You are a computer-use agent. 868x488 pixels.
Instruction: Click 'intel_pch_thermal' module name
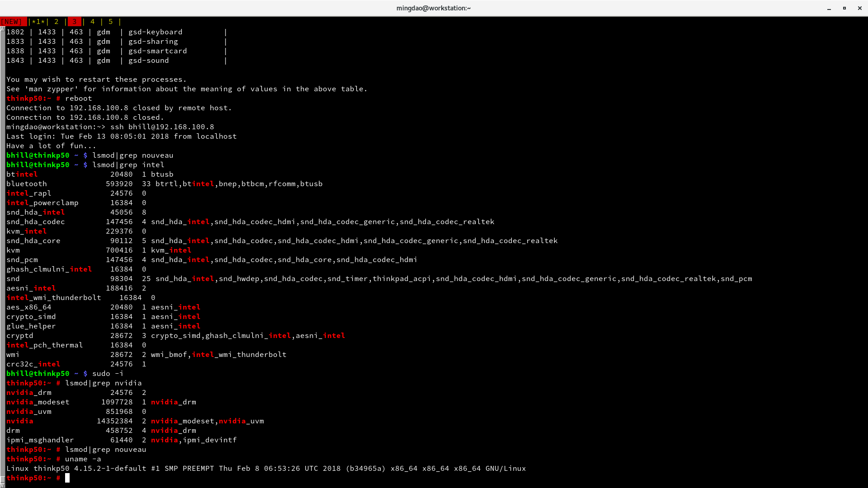(x=45, y=345)
